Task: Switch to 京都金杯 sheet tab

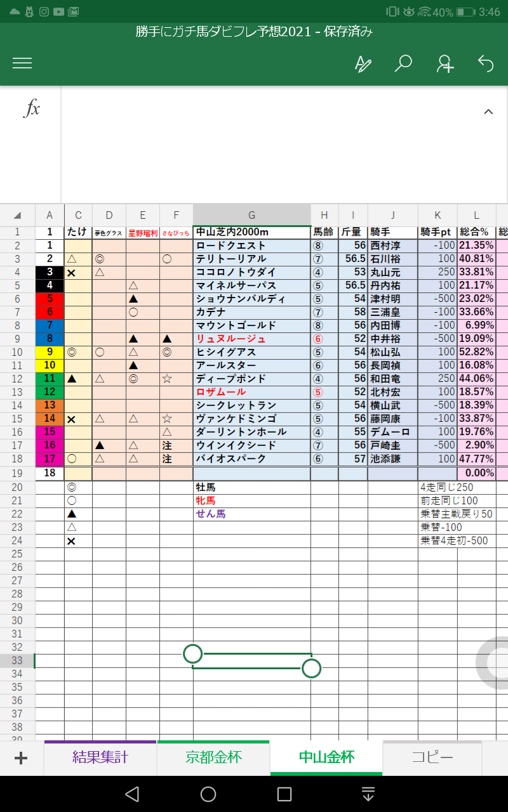Action: pos(213,757)
